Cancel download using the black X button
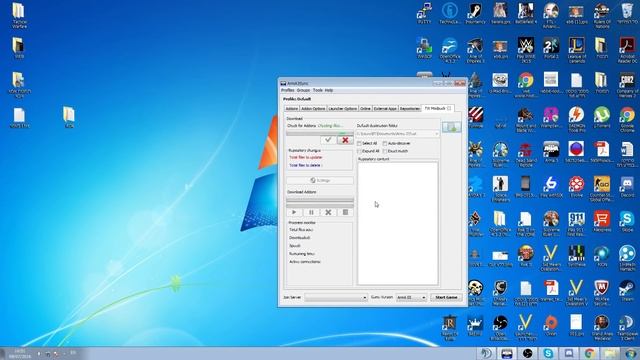Image resolution: width=640 pixels, height=360 pixels. coord(328,212)
